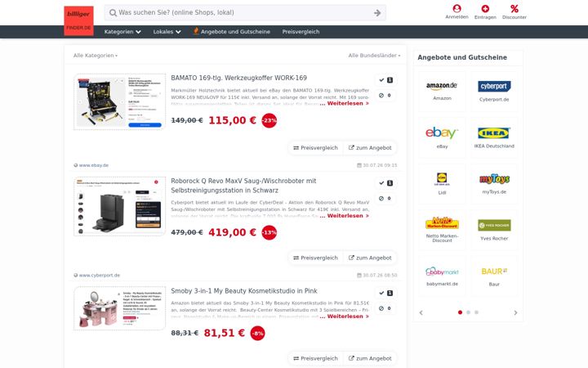Image resolution: width=588 pixels, height=368 pixels.
Task: Select second carousel page dot
Action: pyautogui.click(x=469, y=312)
